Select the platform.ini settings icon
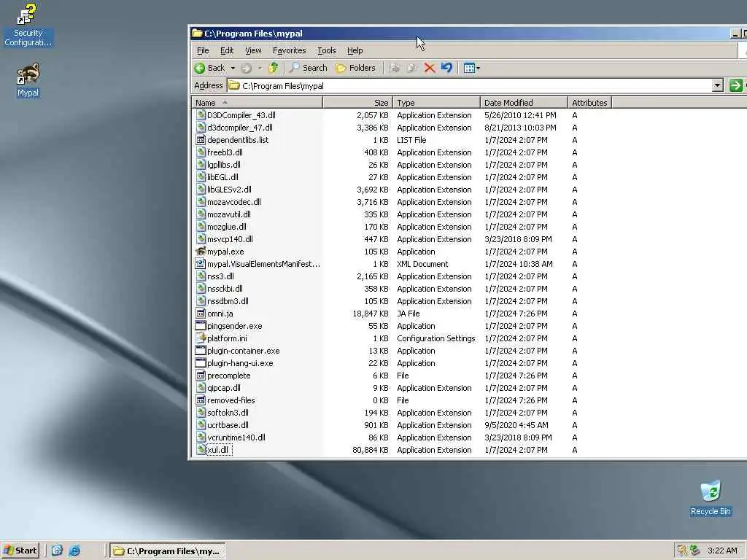This screenshot has width=747, height=560. 201,338
